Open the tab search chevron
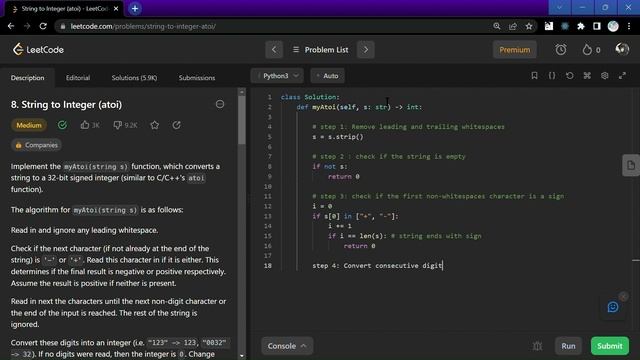 click(x=559, y=7)
